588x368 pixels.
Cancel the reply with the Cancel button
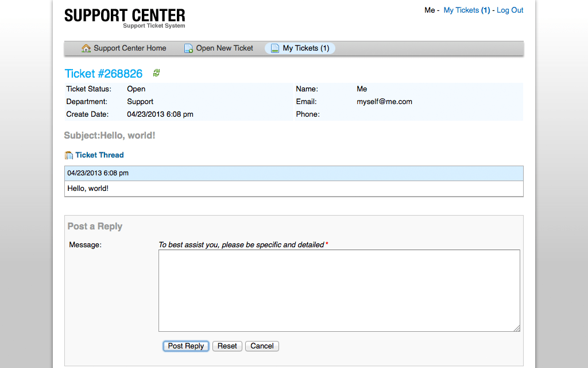[262, 346]
